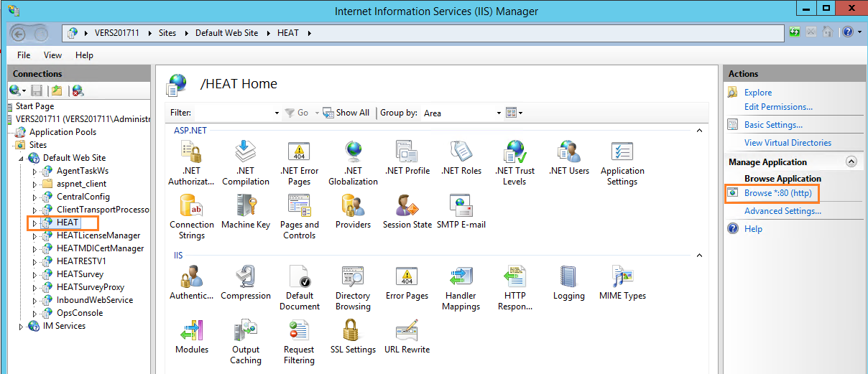Open the View menu
Screen dimensions: 868x374
coord(52,55)
